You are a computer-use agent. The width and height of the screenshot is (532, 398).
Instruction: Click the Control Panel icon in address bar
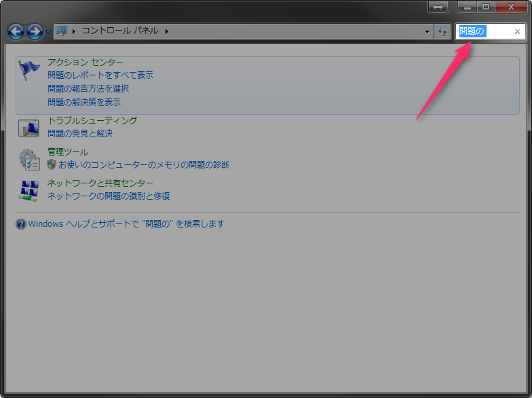coord(61,31)
